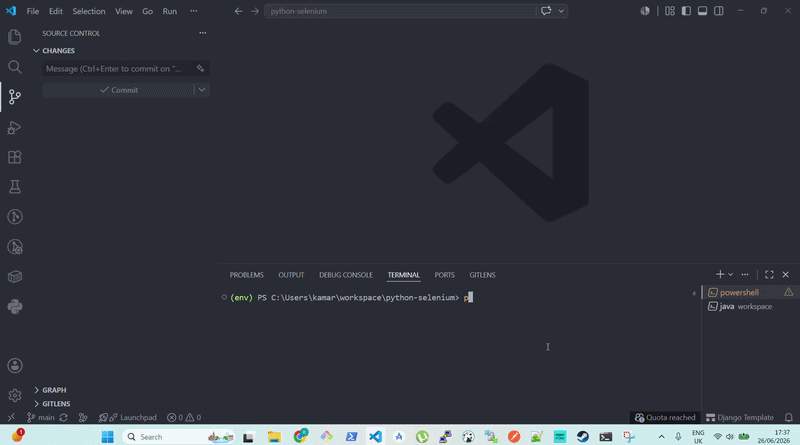This screenshot has height=445, width=800.
Task: Click the powershell warning triangle icon
Action: tap(788, 292)
